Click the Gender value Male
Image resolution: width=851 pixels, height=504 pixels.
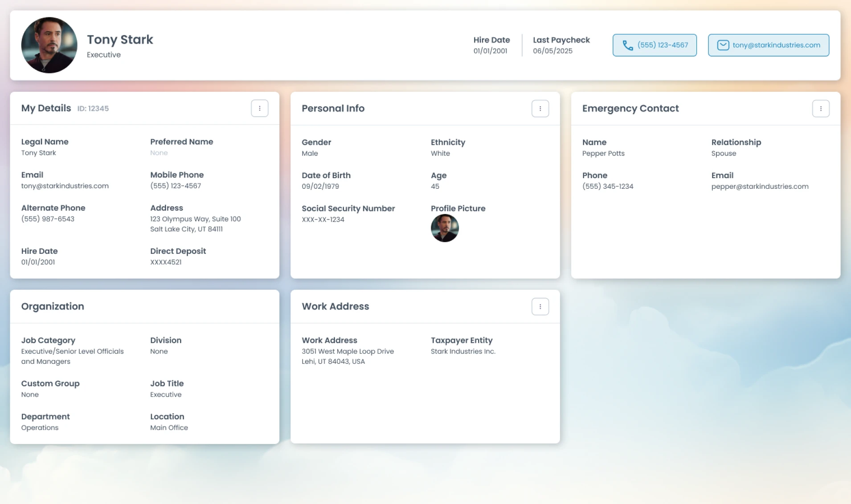coord(310,153)
